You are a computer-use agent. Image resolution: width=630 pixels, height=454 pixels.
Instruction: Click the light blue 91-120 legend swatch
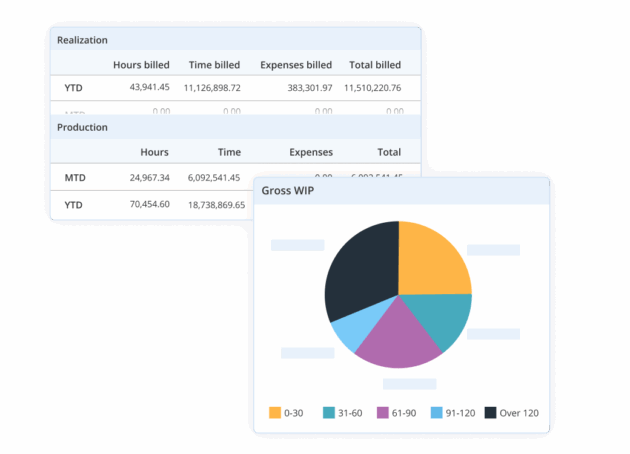click(436, 412)
